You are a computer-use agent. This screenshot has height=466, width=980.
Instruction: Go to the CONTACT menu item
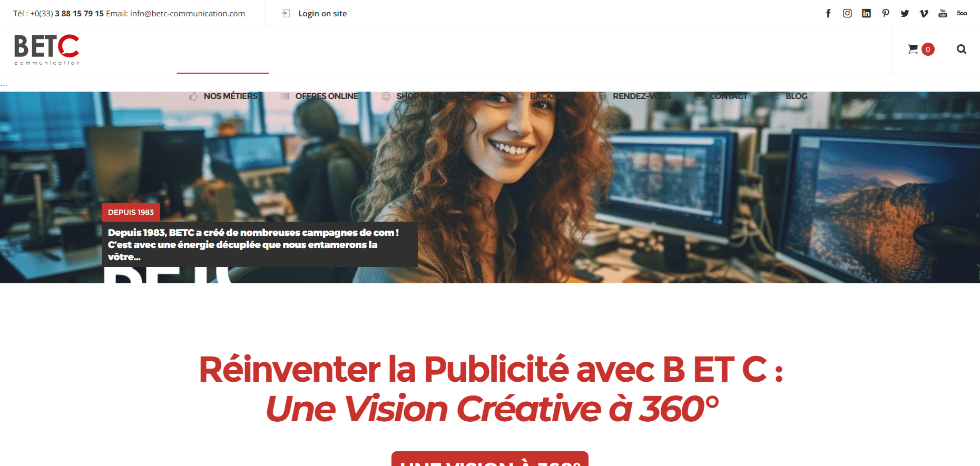coord(728,96)
